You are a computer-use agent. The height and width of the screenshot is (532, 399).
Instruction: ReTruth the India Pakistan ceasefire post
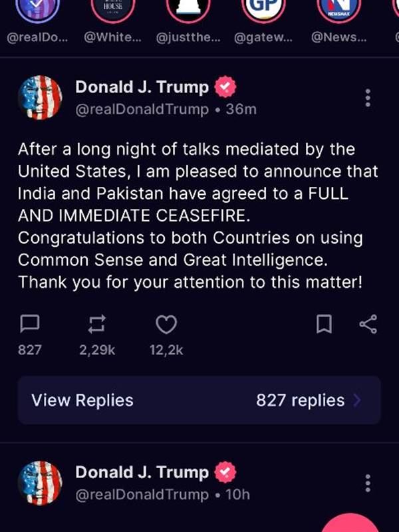(x=97, y=324)
